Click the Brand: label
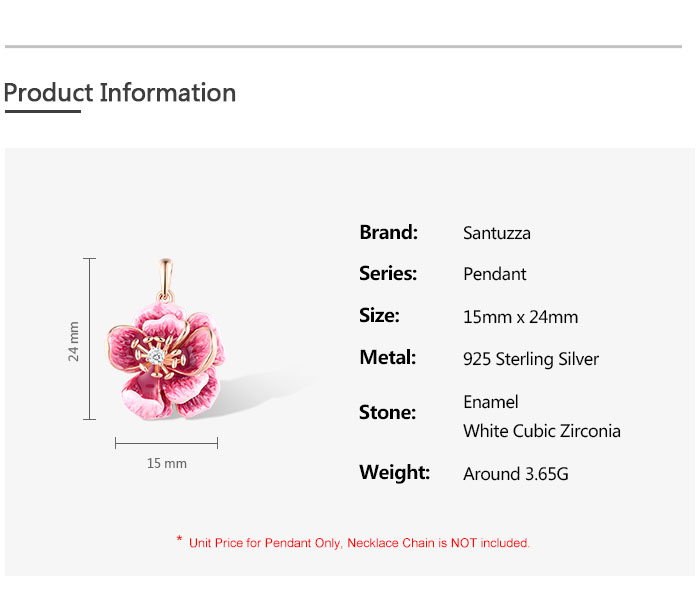The image size is (700, 615). tap(389, 232)
